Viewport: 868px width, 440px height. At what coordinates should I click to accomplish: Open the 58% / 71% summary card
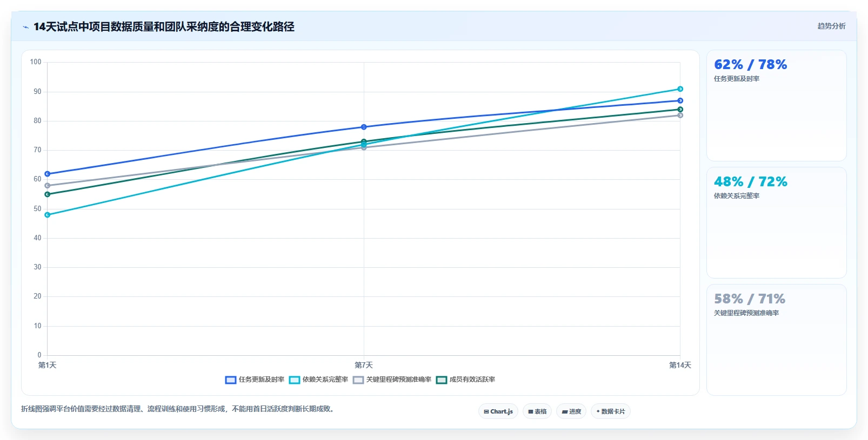coord(777,340)
